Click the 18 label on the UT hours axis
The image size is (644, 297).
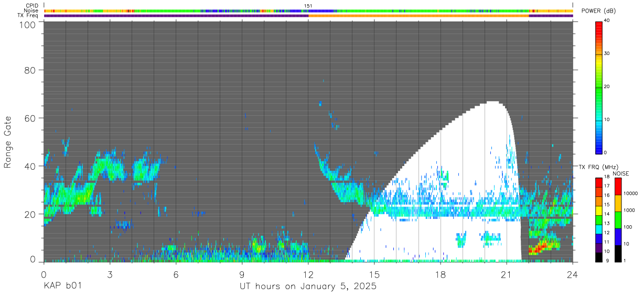click(441, 274)
